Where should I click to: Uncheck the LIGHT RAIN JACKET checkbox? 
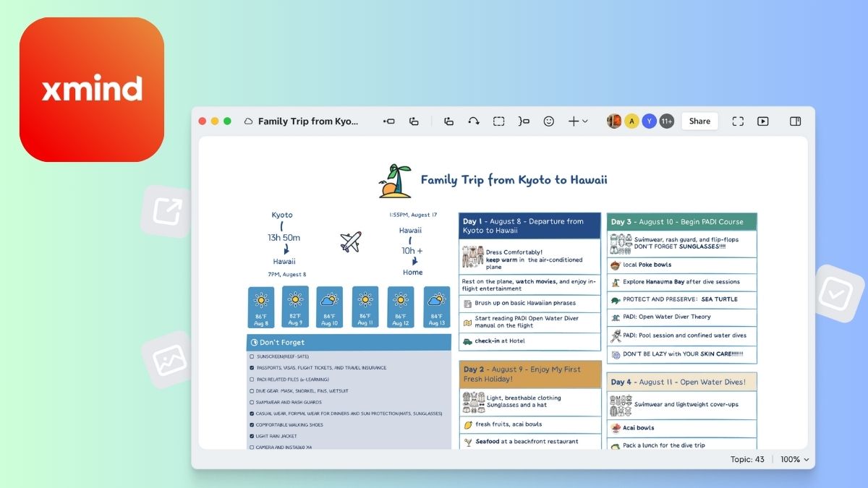click(251, 436)
